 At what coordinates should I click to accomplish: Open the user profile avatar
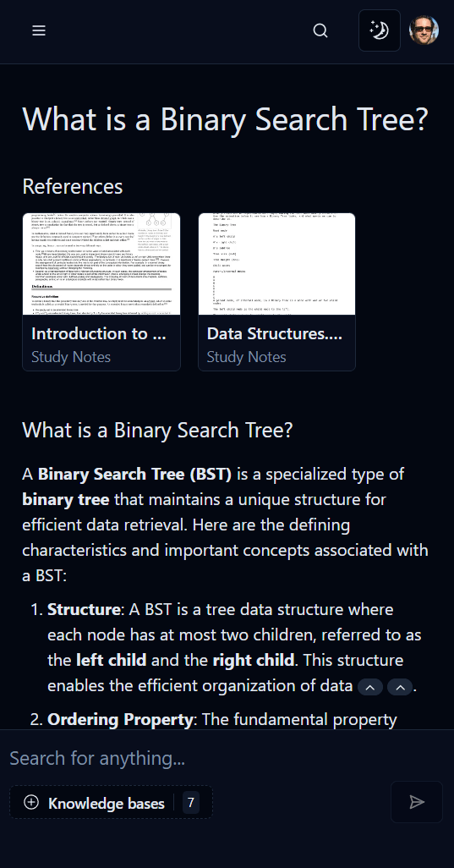[x=424, y=30]
